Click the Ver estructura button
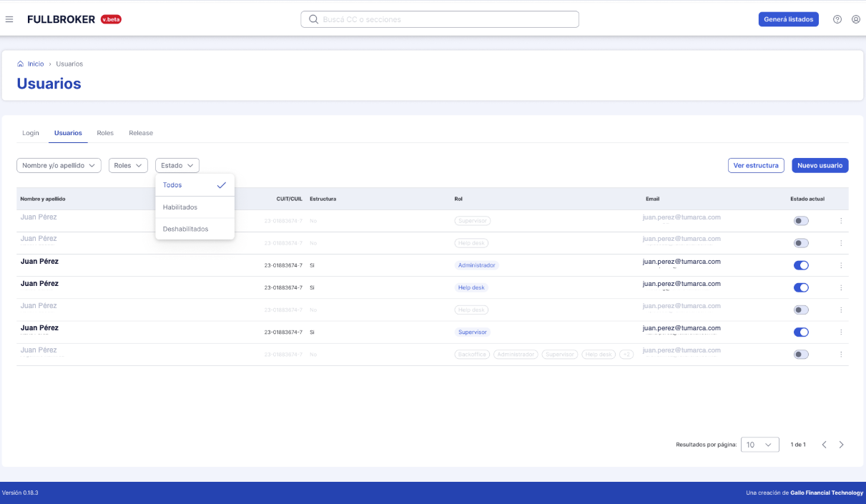 tap(756, 165)
